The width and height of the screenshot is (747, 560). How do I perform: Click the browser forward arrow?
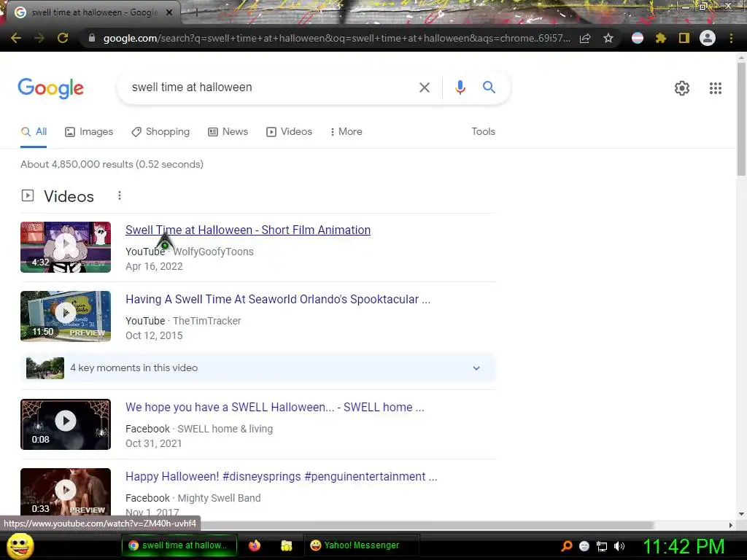pyautogui.click(x=39, y=38)
